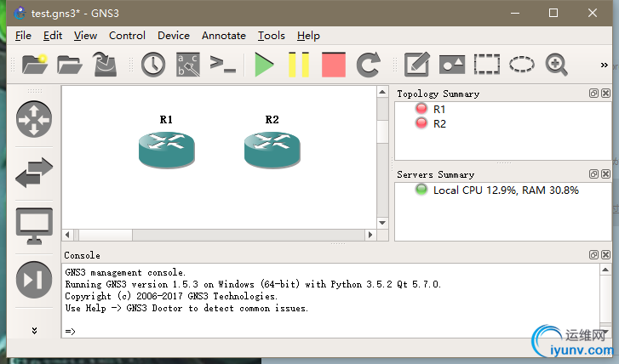
Task: Open the Annotate menu
Action: [223, 36]
